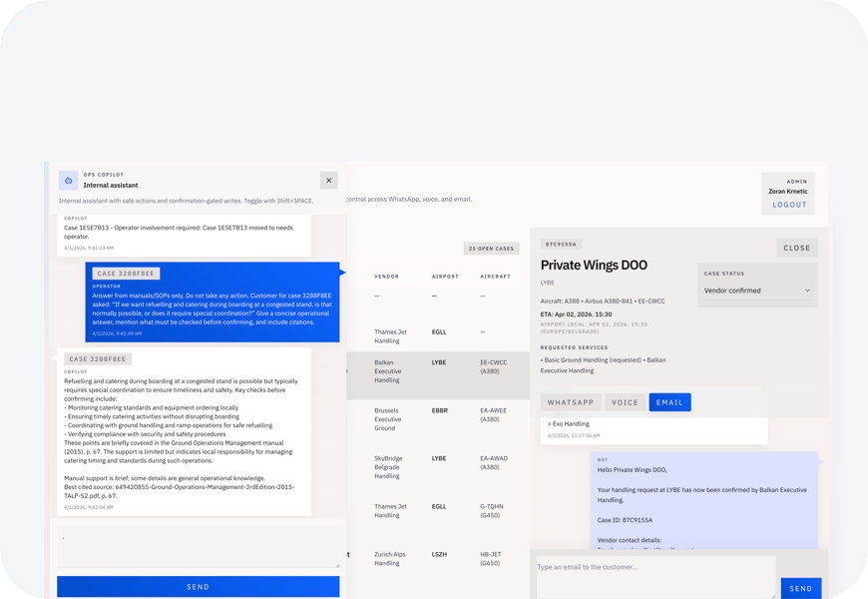Click the 25 Open Cases badge
The width and height of the screenshot is (868, 599).
491,249
